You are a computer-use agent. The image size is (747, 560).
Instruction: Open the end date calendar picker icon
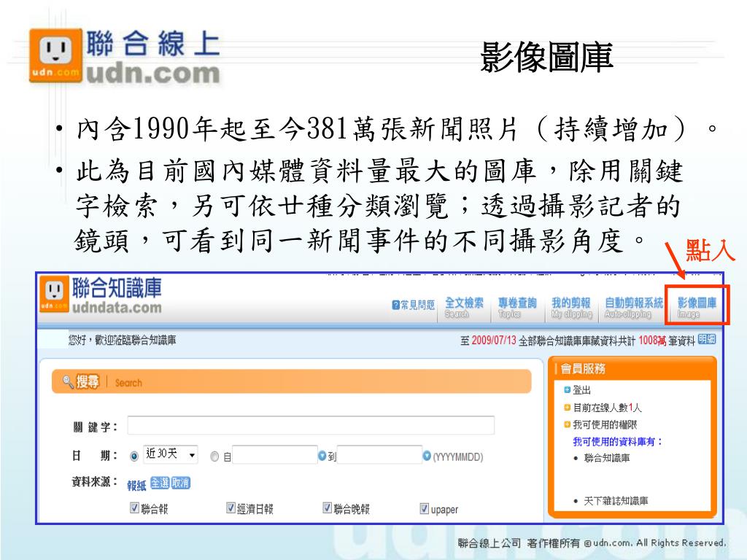427,456
